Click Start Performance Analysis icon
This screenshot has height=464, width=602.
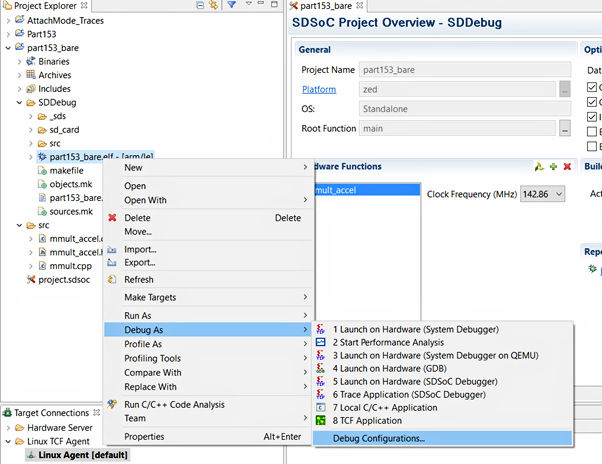(x=321, y=342)
